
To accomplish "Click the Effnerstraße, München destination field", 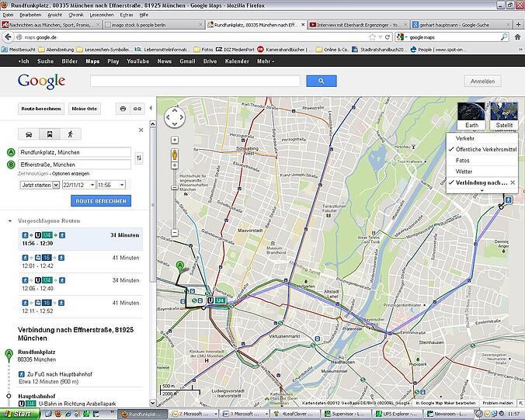I will 75,165.
